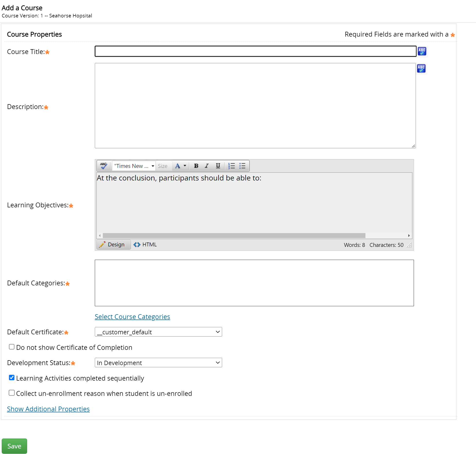Check Do not show Certificate of Completion
This screenshot has height=454, width=476.
coord(11,347)
